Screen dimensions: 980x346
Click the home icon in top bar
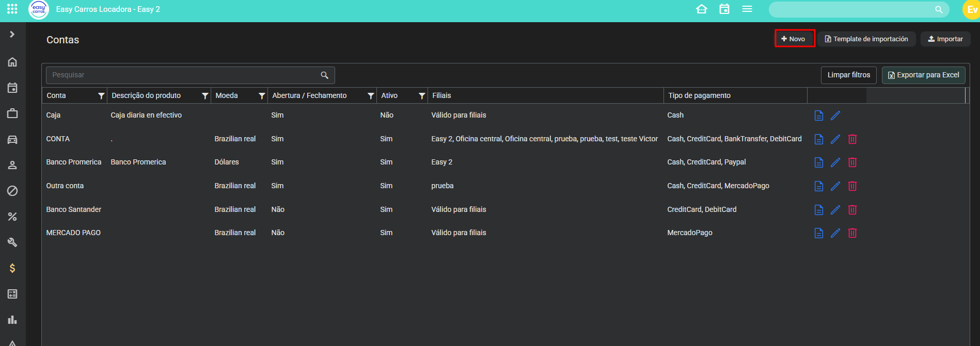tap(701, 9)
